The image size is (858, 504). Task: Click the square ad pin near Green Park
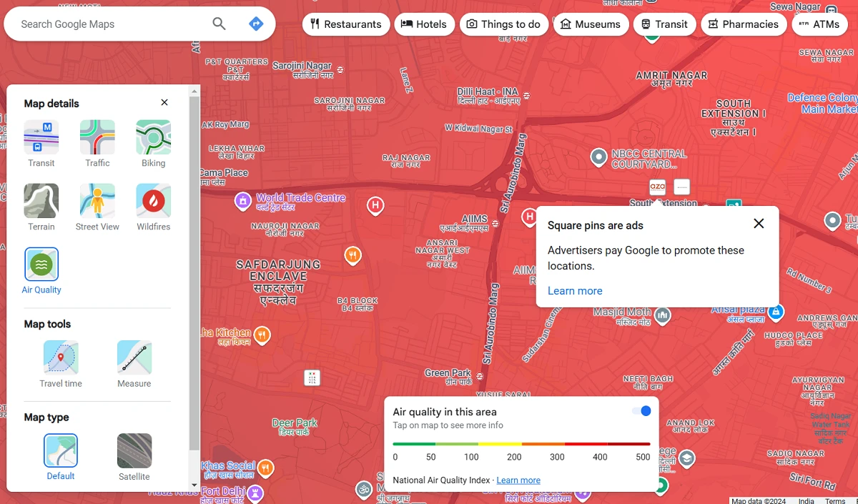click(x=312, y=377)
